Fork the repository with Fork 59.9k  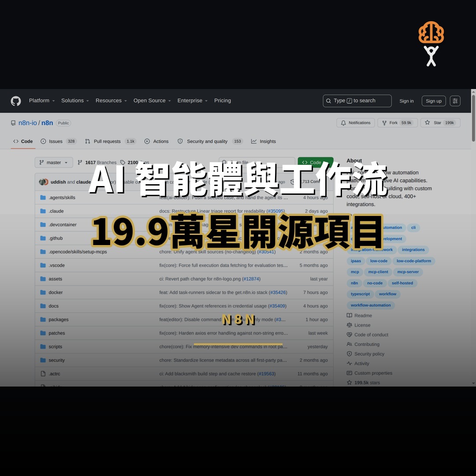click(x=398, y=123)
